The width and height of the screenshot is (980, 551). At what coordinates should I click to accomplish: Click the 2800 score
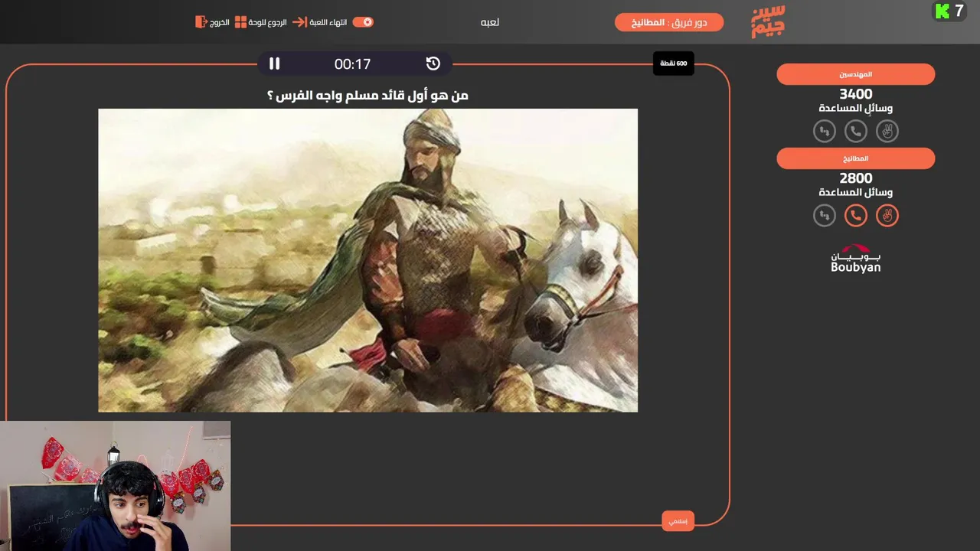[x=856, y=178]
